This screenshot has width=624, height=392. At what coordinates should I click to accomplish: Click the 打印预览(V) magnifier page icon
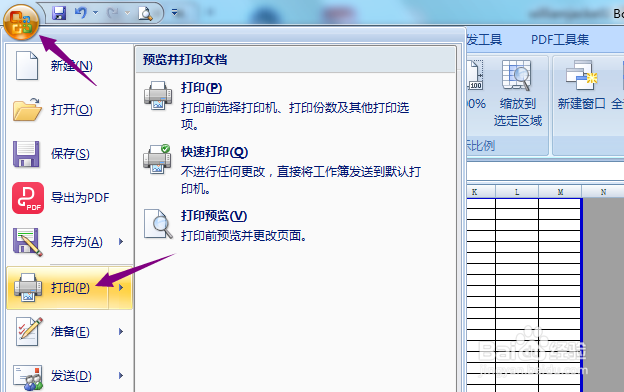(158, 224)
